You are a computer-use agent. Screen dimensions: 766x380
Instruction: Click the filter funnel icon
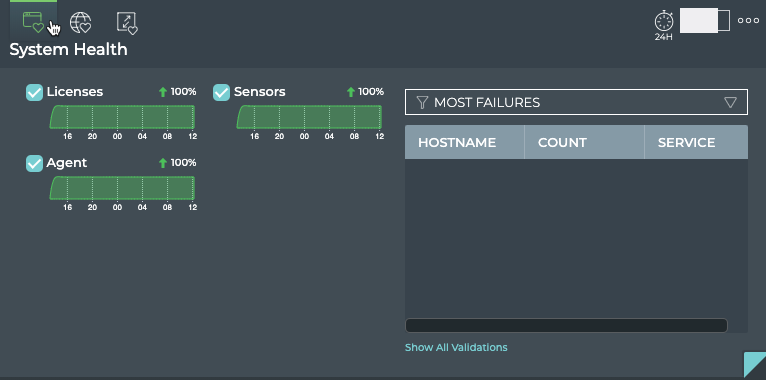coord(423,102)
